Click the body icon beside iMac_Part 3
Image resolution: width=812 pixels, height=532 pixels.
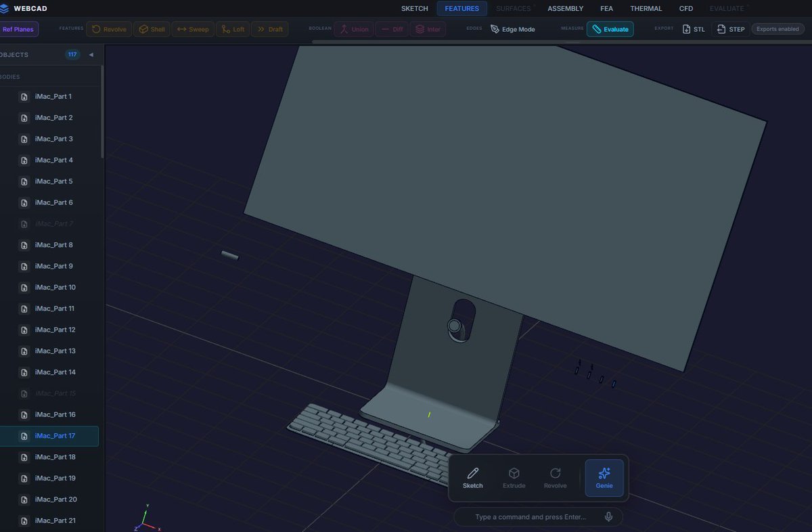click(24, 139)
